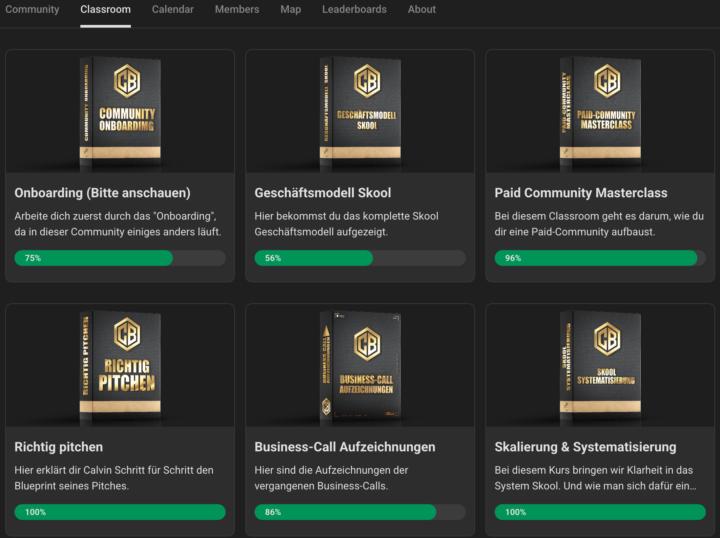The height and width of the screenshot is (538, 720).
Task: Open the Map tab
Action: point(291,9)
